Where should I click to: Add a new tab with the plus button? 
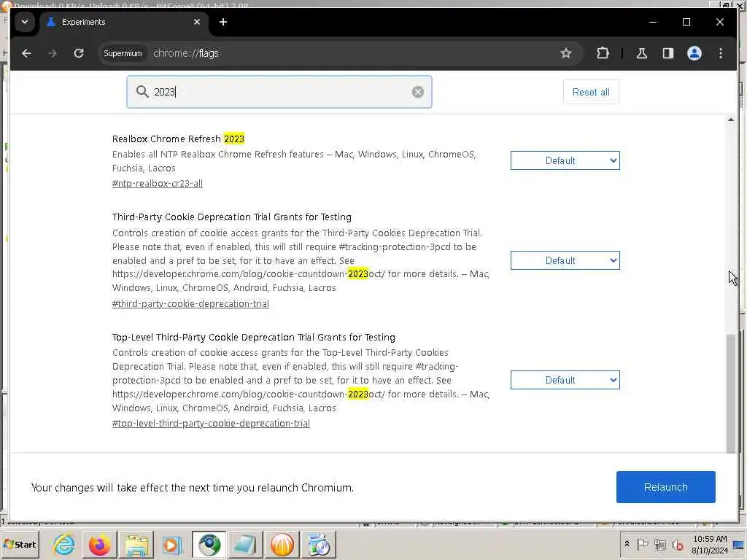coord(223,22)
